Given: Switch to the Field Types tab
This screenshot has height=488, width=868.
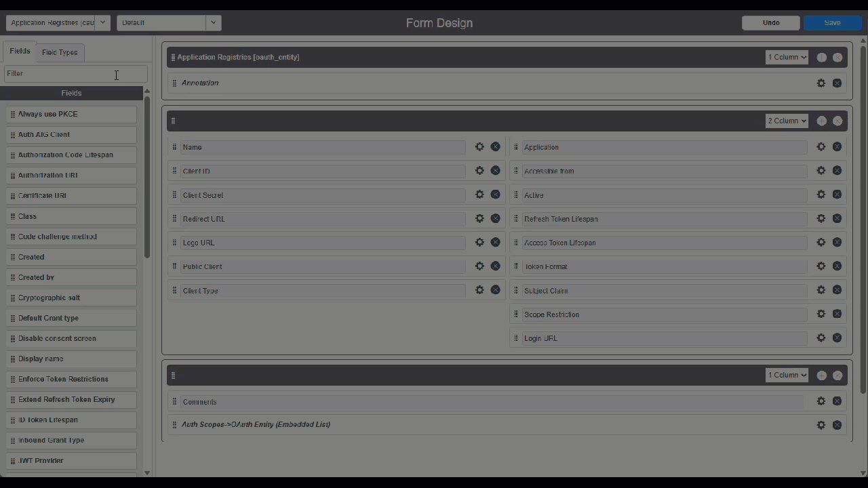Looking at the screenshot, I should 60,52.
